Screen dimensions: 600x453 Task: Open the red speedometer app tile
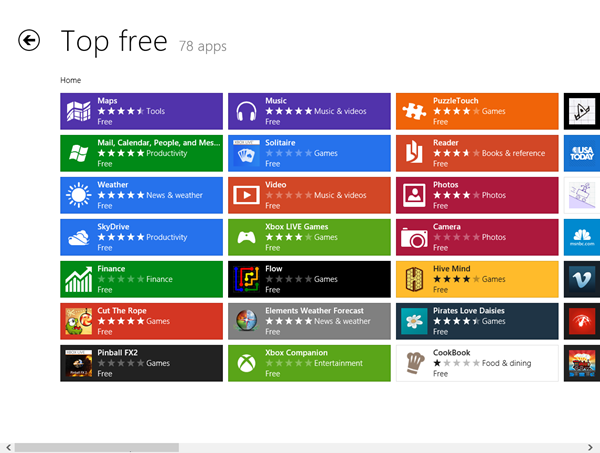click(x=582, y=321)
